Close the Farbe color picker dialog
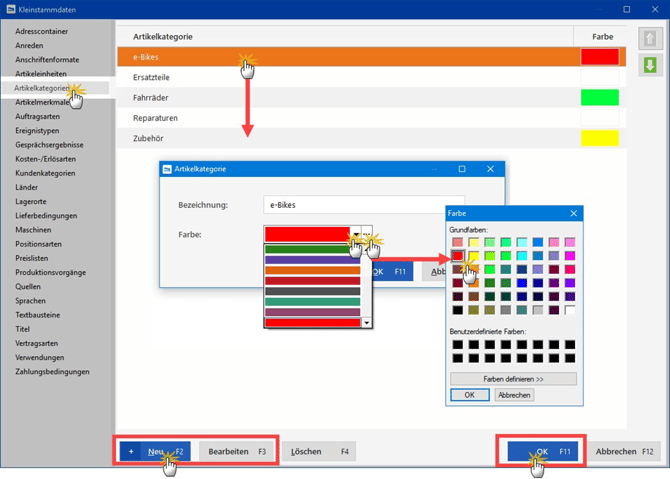 (x=573, y=213)
